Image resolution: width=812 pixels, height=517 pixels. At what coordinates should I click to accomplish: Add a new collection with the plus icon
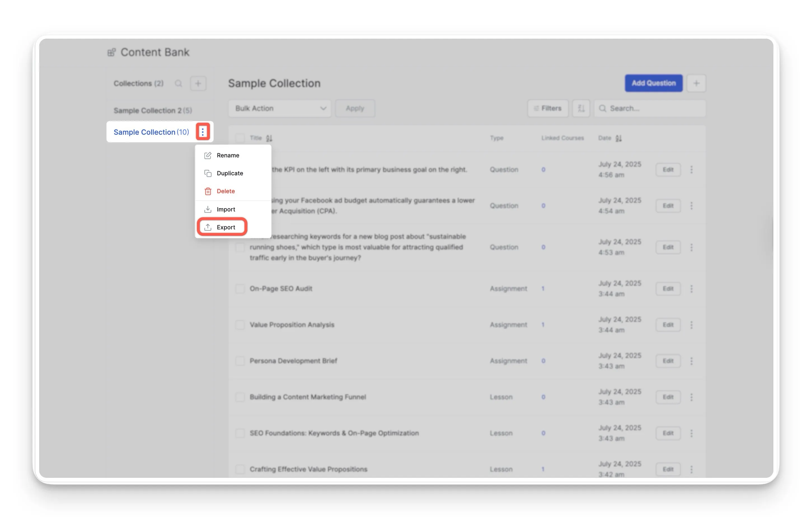pos(198,83)
